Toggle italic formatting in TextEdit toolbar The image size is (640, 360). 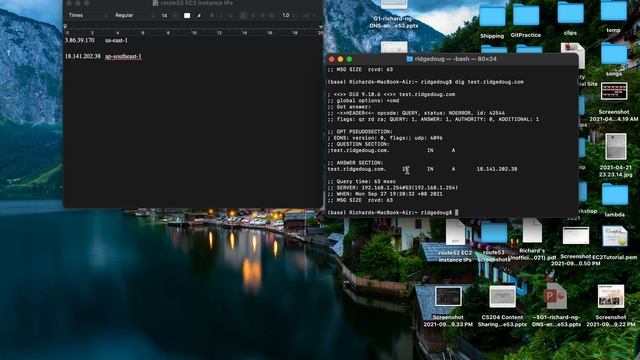[221, 16]
